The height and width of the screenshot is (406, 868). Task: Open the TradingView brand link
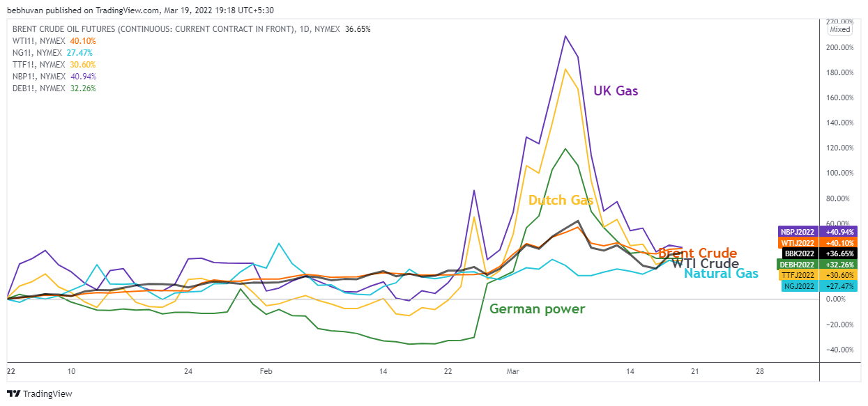click(40, 393)
